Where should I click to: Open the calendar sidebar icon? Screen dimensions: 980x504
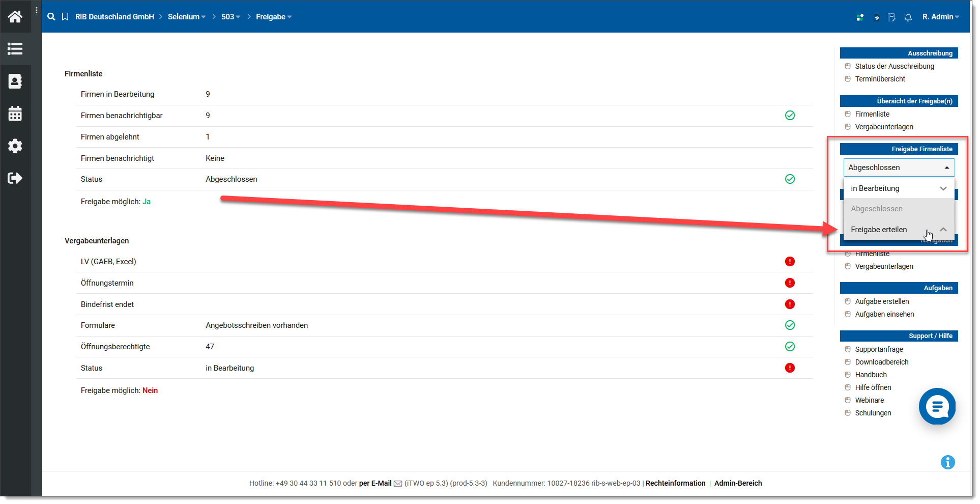pyautogui.click(x=15, y=114)
